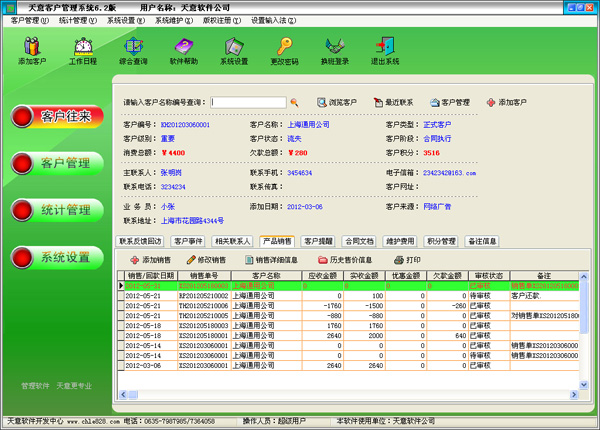The width and height of the screenshot is (600, 430).
Task: Click the 系统设置 toolbar icon
Action: (x=234, y=49)
